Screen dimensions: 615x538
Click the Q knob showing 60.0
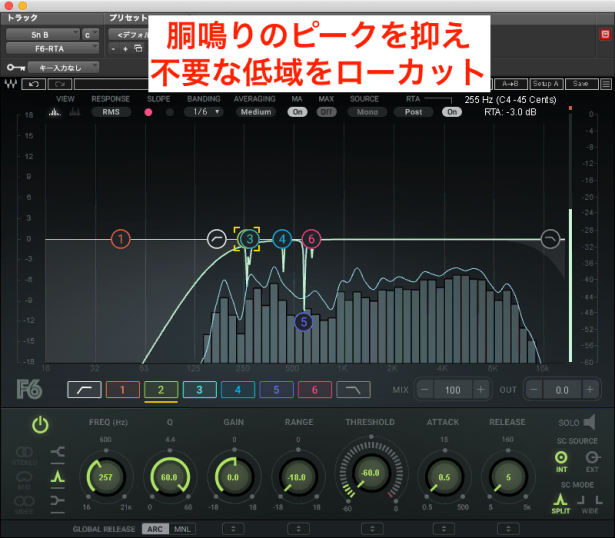(x=169, y=477)
